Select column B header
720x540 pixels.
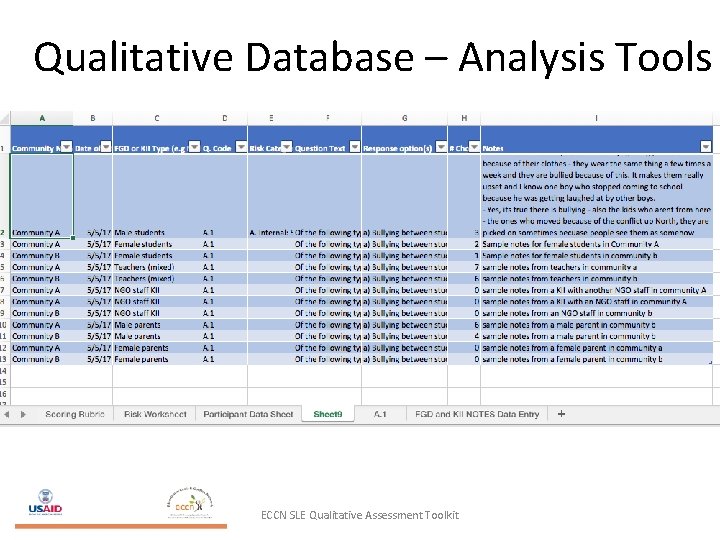coord(93,118)
